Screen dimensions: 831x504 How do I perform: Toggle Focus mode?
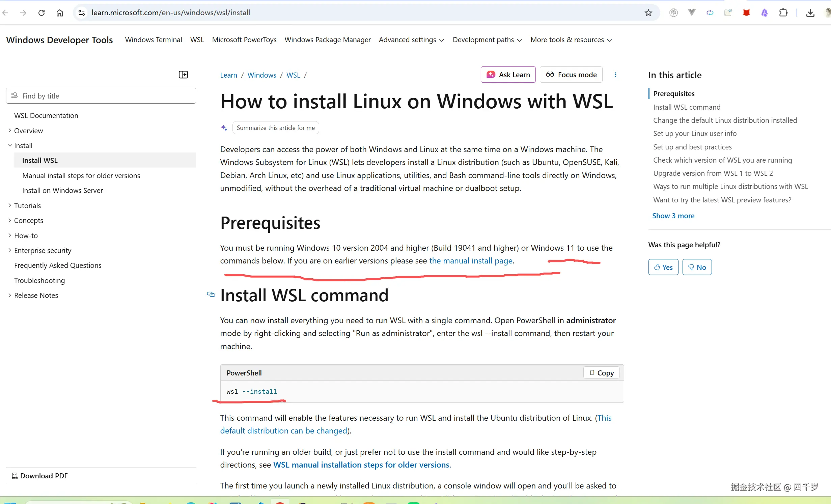571,75
